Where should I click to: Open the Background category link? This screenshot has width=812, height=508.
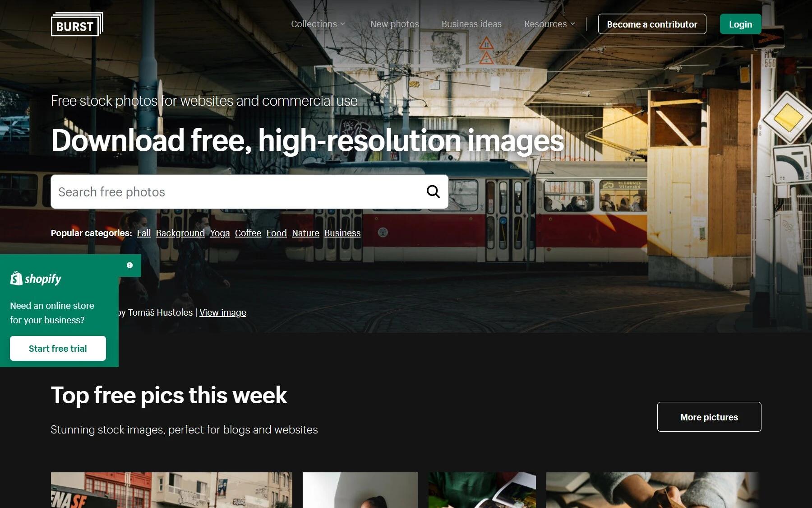coord(180,233)
